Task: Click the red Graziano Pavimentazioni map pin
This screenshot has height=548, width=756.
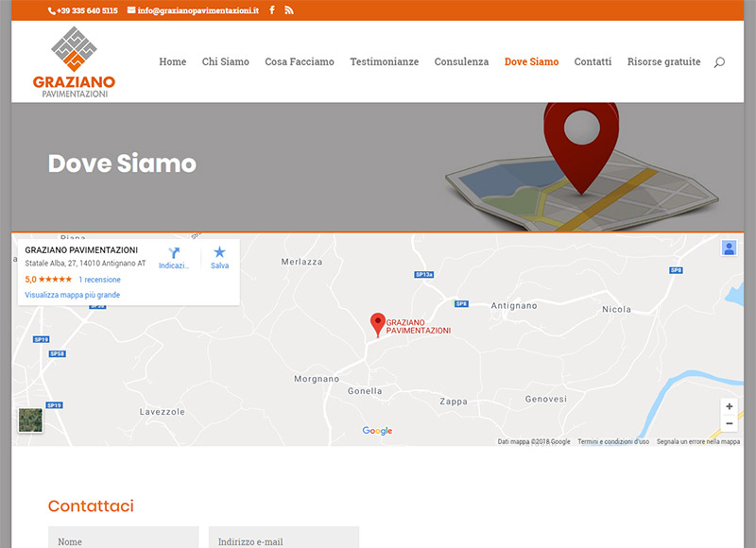Action: pyautogui.click(x=377, y=324)
